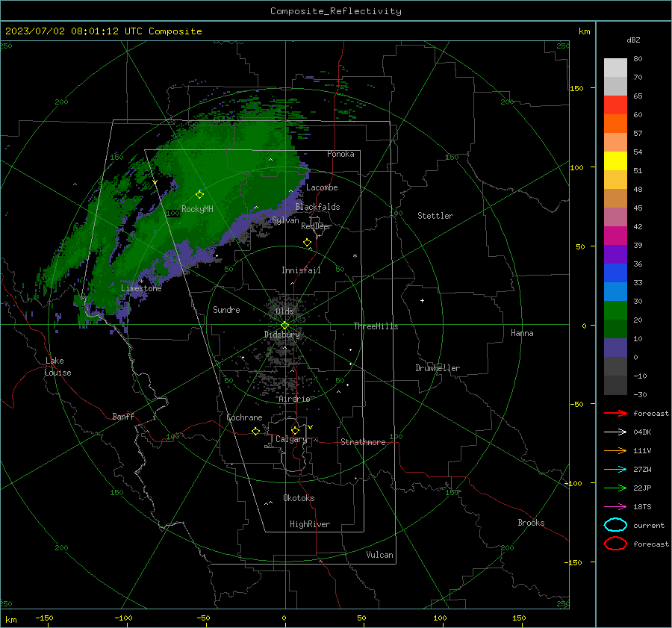The width and height of the screenshot is (672, 628).
Task: Pick the bright green 20–30 dBZ swatch
Action: point(615,311)
